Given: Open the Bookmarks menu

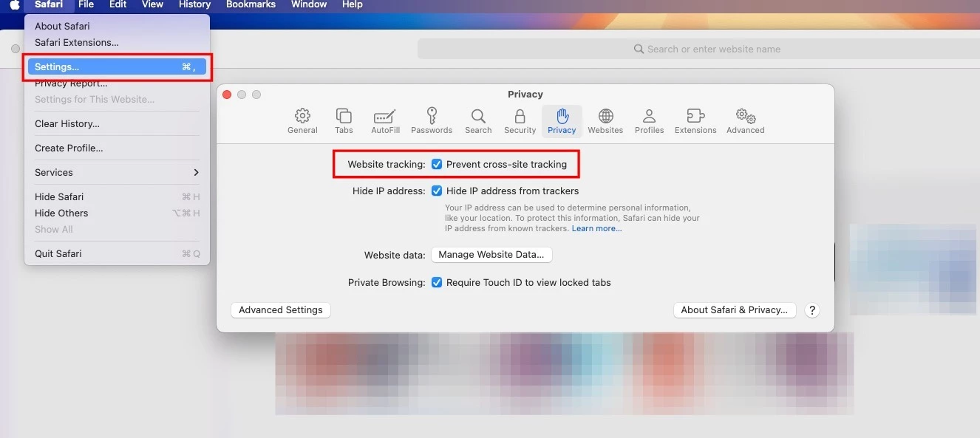Looking at the screenshot, I should [x=251, y=4].
